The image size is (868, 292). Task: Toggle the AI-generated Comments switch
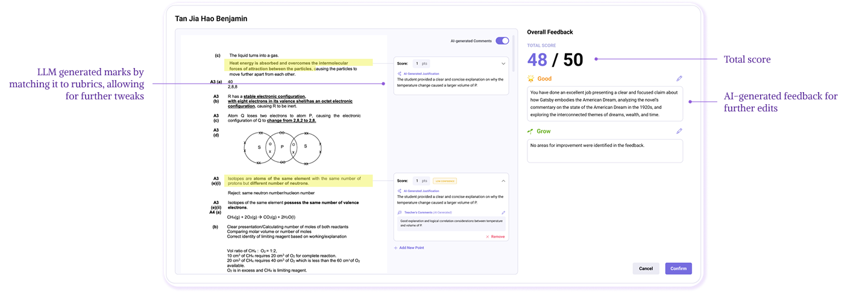pos(502,41)
